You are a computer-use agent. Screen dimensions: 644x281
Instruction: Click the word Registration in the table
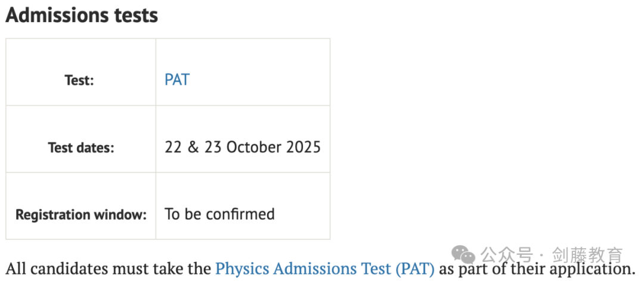click(49, 214)
